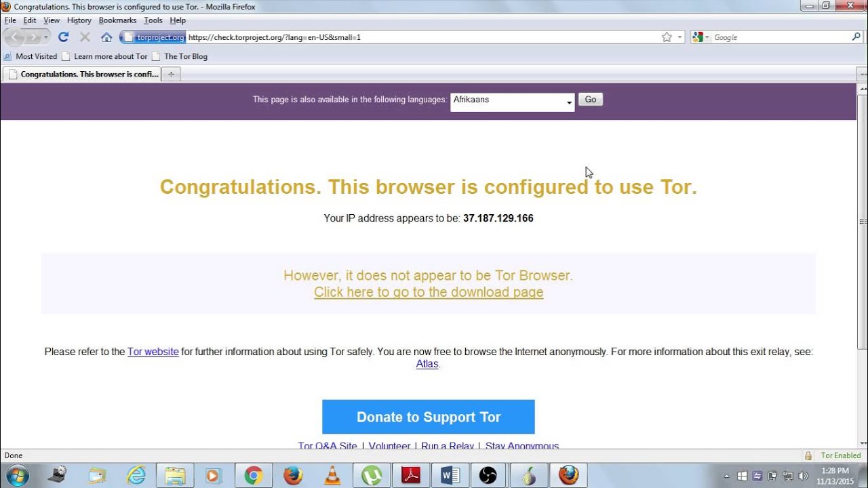Open the Most Visited bookmarks folder
868x488 pixels.
point(31,56)
